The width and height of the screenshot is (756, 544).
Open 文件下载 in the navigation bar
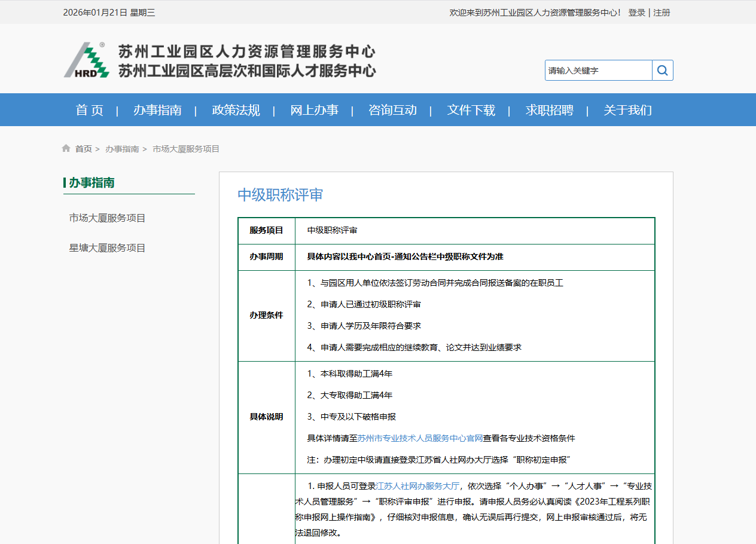(x=471, y=110)
